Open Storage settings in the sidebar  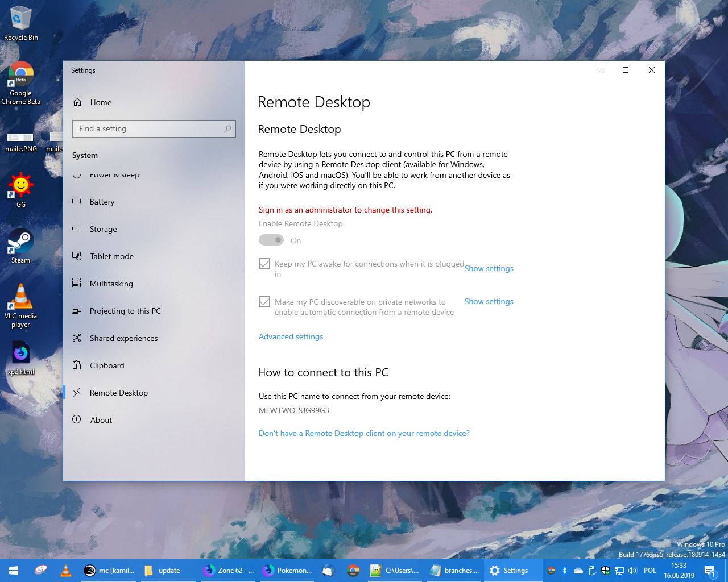pos(103,229)
